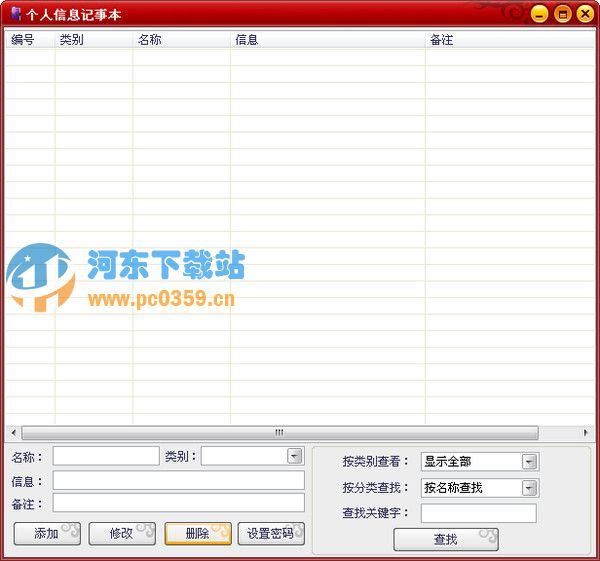Click the horizontal scrollbar left arrow

14,433
